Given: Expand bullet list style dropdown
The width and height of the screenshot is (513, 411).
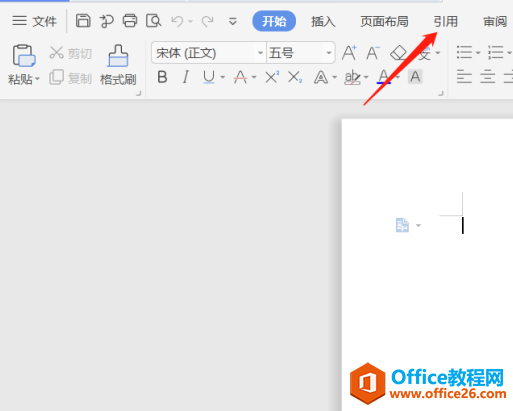Looking at the screenshot, I should tap(478, 53).
